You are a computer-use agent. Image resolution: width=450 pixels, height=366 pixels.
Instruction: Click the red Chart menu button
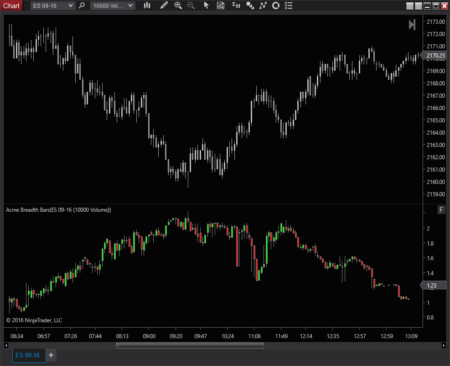(x=11, y=5)
